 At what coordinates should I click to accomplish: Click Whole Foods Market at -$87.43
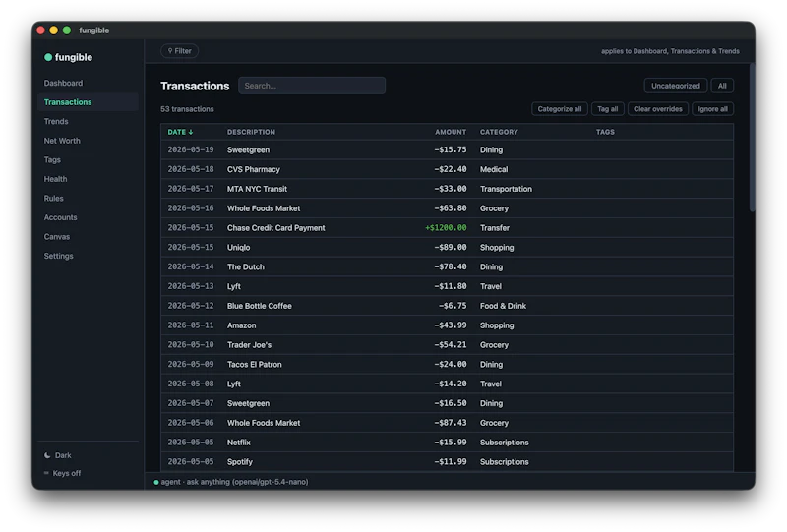pos(447,423)
